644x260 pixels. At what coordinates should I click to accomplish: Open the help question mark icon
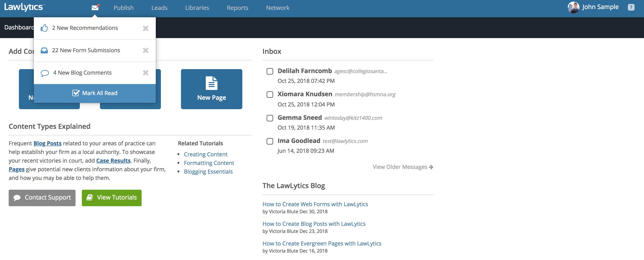click(631, 7)
